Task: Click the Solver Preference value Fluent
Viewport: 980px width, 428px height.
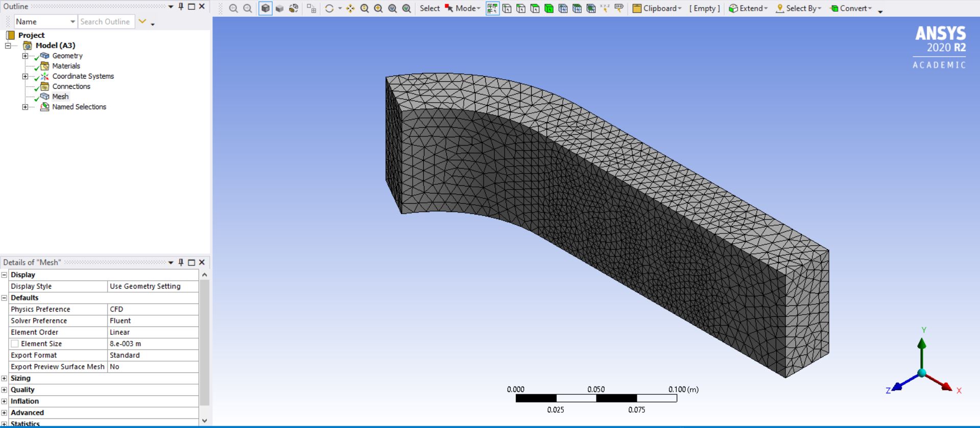Action: click(x=153, y=321)
